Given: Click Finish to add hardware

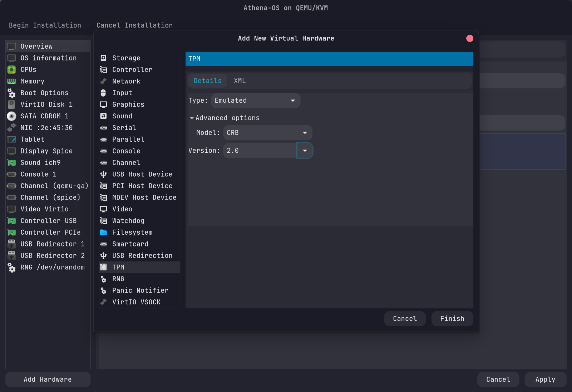Looking at the screenshot, I should pyautogui.click(x=452, y=319).
